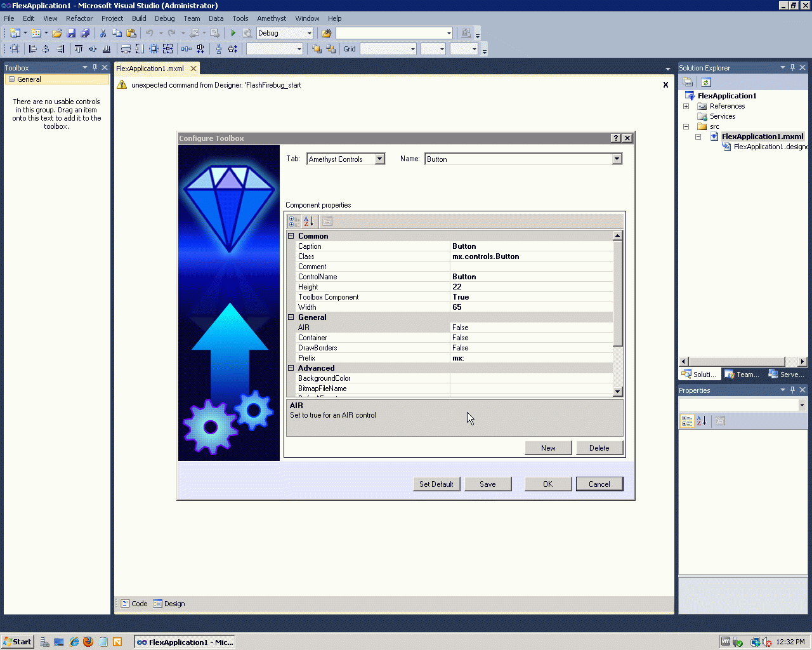Save all files with the stacked floppies icon
Screen dimensions: 812x650
[x=85, y=33]
